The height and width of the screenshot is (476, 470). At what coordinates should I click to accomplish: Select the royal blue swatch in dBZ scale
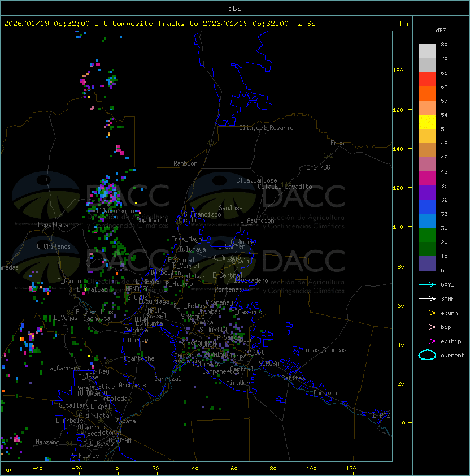click(x=427, y=207)
